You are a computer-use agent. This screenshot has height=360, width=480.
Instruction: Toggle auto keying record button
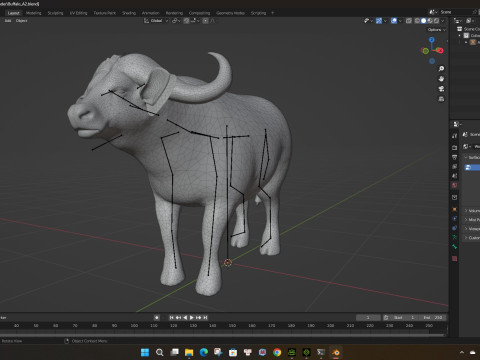[157, 318]
